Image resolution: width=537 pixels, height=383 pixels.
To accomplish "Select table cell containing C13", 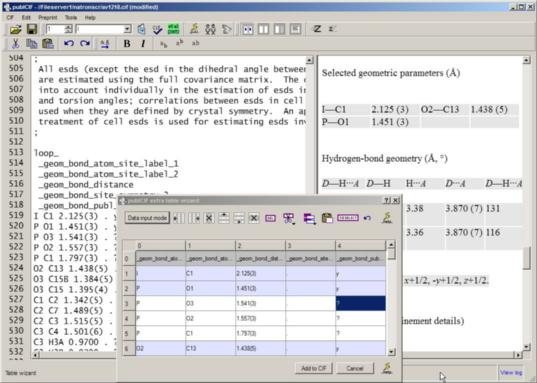I will point(210,348).
